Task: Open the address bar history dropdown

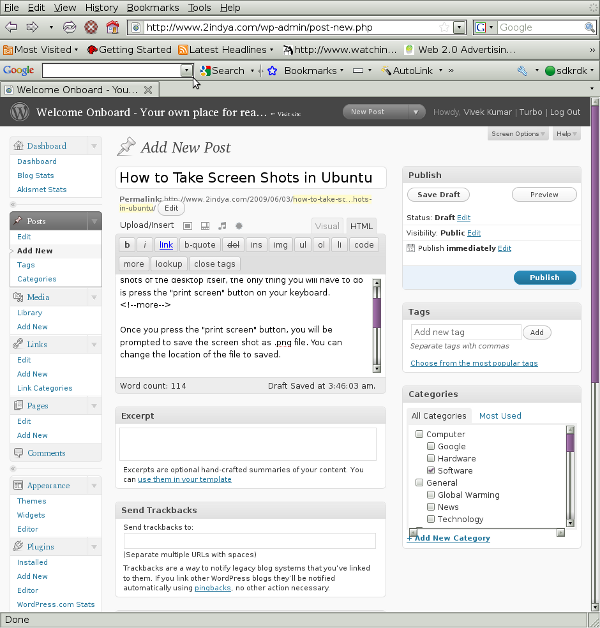Action: [459, 27]
